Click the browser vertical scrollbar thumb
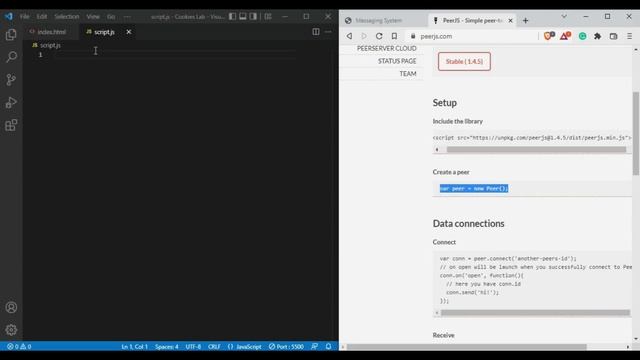 (x=636, y=133)
